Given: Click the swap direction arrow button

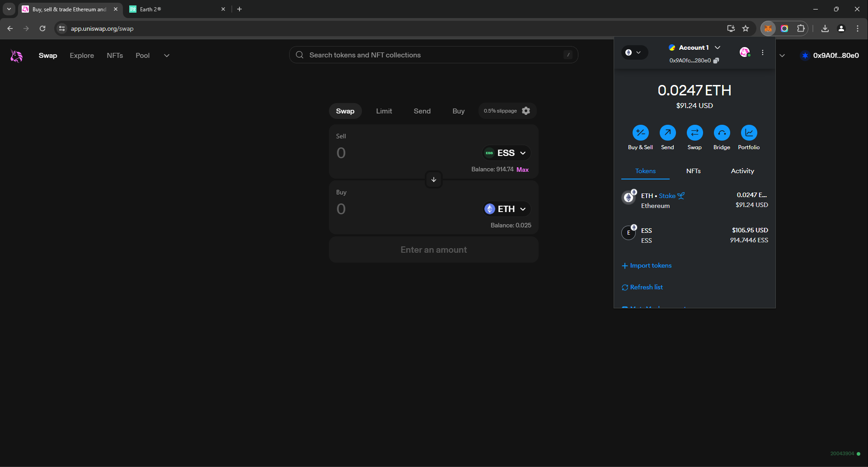Looking at the screenshot, I should 434,179.
